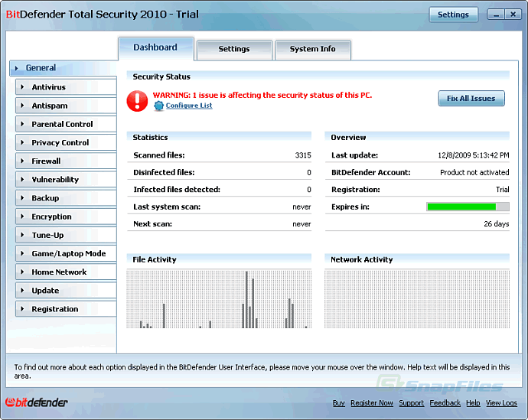Click the Settings button in title bar
Screen dimensions: 528x420
(453, 15)
